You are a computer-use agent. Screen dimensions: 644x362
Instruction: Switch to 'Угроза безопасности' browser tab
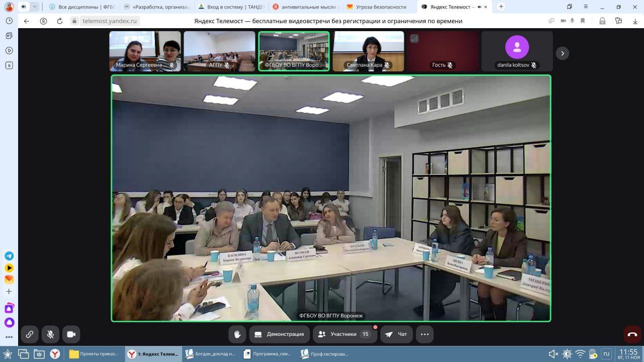tap(380, 7)
